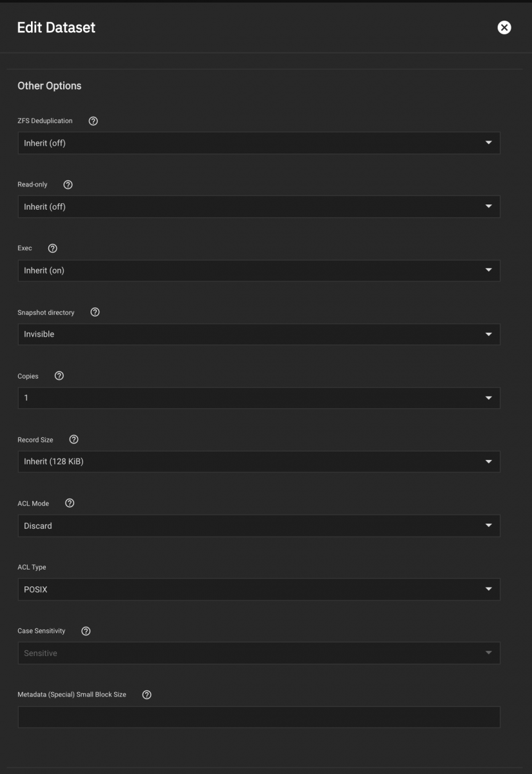Open the ACL Mode dropdown
This screenshot has height=774, width=532.
click(259, 526)
